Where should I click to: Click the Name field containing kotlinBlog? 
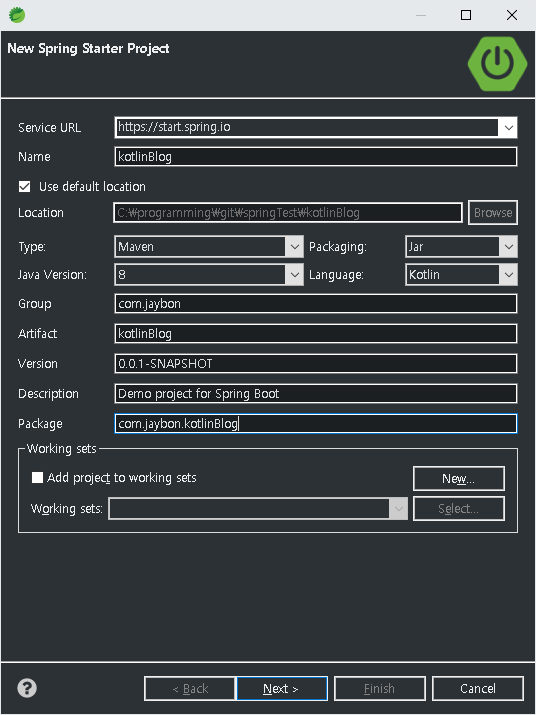coord(316,156)
